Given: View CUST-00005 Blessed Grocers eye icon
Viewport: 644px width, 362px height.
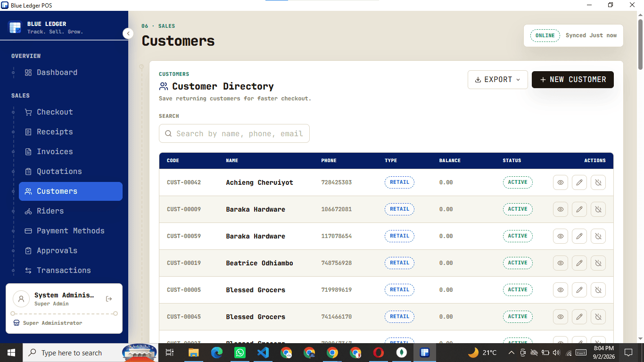Looking at the screenshot, I should [561, 290].
